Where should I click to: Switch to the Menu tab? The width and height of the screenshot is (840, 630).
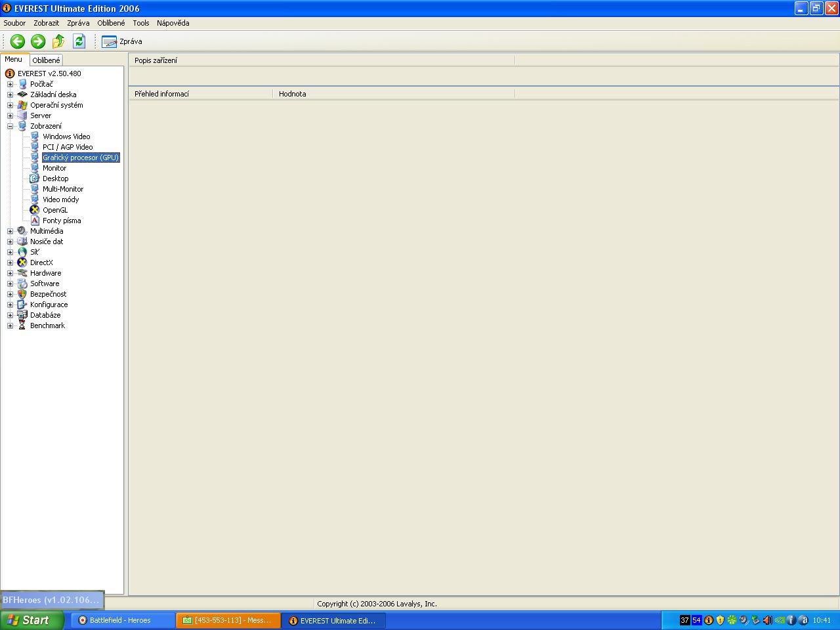(x=14, y=59)
